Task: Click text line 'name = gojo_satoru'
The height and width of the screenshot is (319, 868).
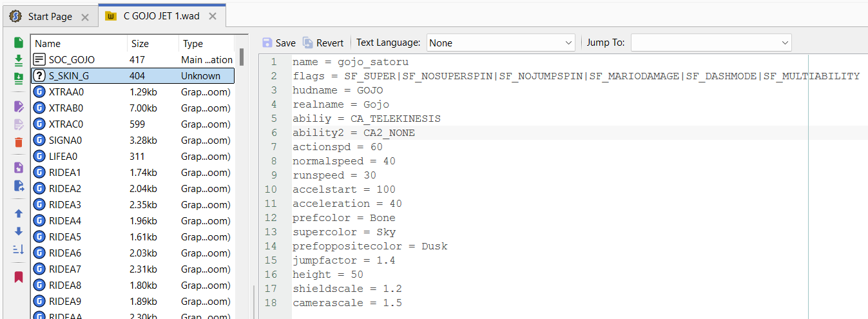Action: click(351, 62)
